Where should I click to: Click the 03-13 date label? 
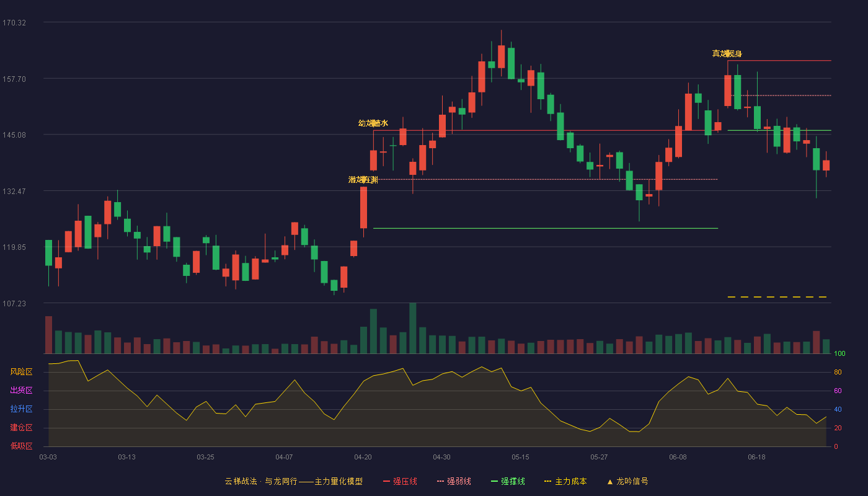click(x=126, y=457)
